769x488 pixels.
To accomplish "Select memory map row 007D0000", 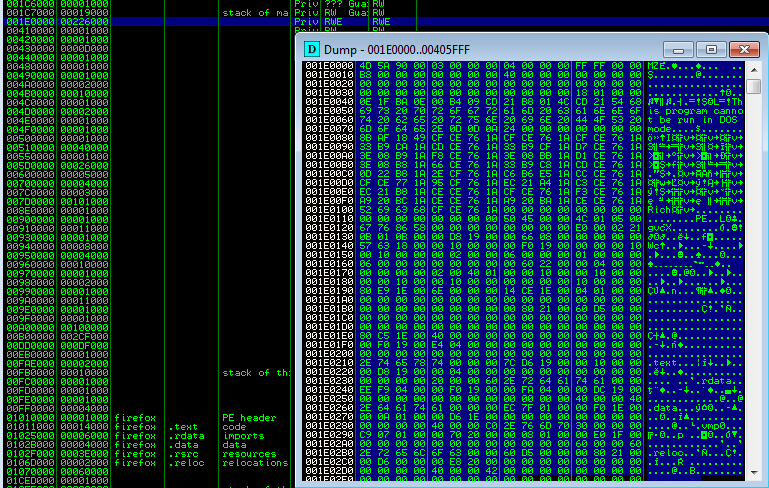I will [57, 202].
